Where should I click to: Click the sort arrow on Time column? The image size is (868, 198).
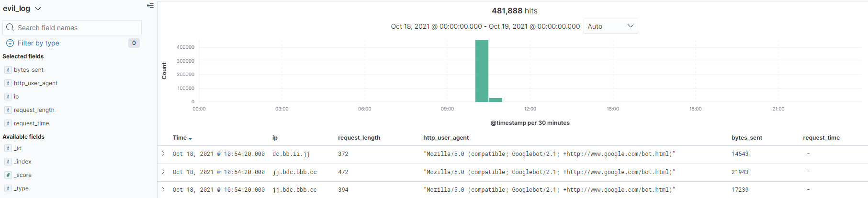[191, 139]
